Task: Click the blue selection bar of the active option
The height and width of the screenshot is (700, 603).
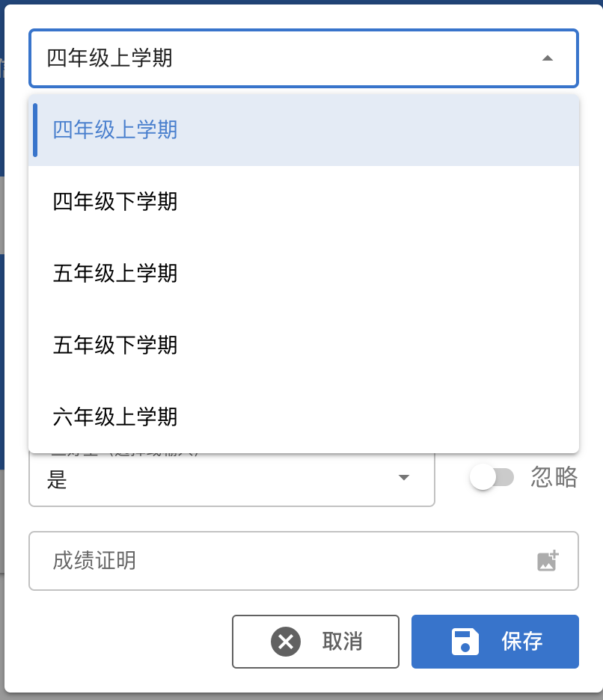Action: point(35,130)
